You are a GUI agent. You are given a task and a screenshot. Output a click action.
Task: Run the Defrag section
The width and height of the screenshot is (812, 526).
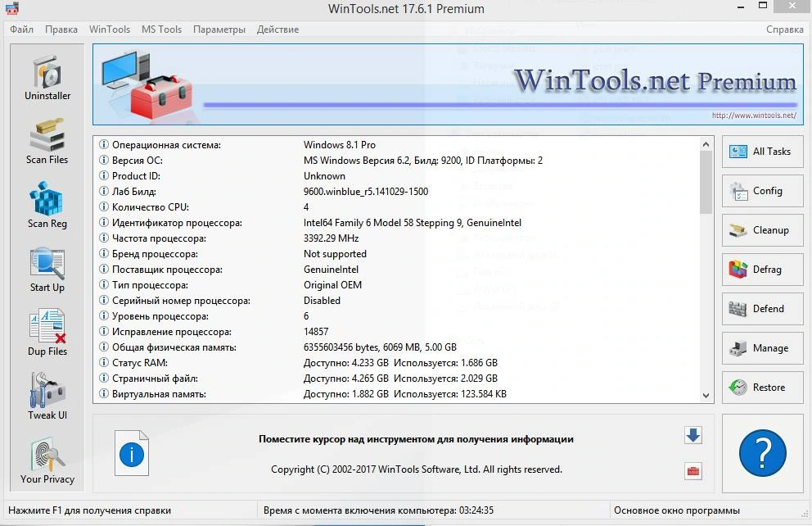point(762,270)
